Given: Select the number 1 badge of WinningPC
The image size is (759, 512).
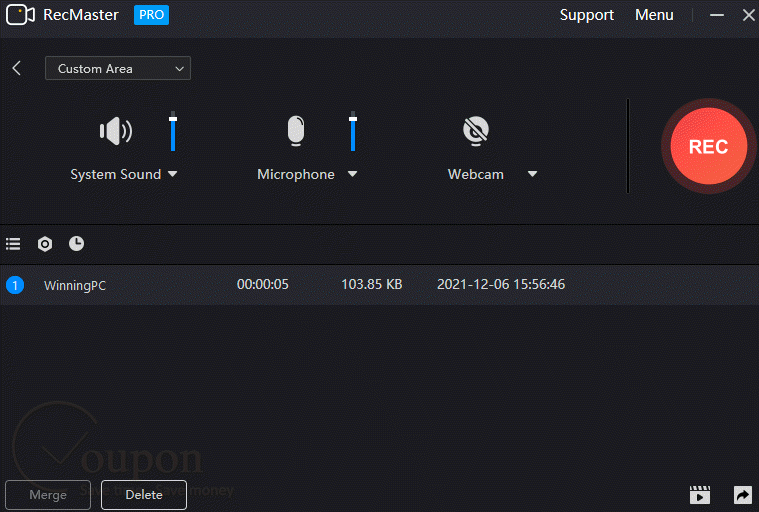Looking at the screenshot, I should [x=15, y=285].
